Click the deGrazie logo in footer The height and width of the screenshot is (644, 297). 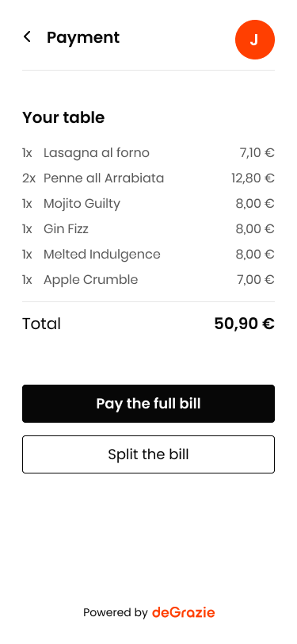point(184,613)
